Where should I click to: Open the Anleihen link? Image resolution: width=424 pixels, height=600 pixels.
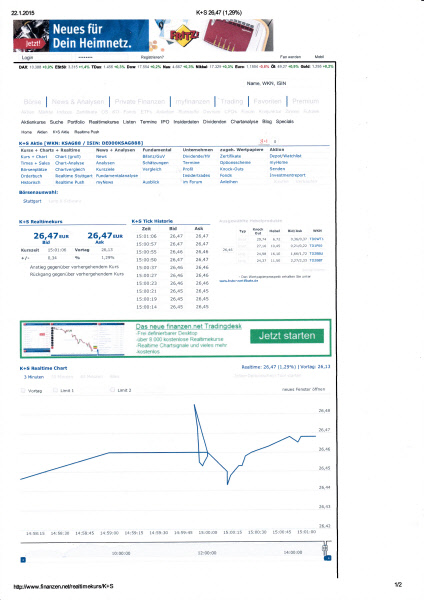click(x=228, y=182)
